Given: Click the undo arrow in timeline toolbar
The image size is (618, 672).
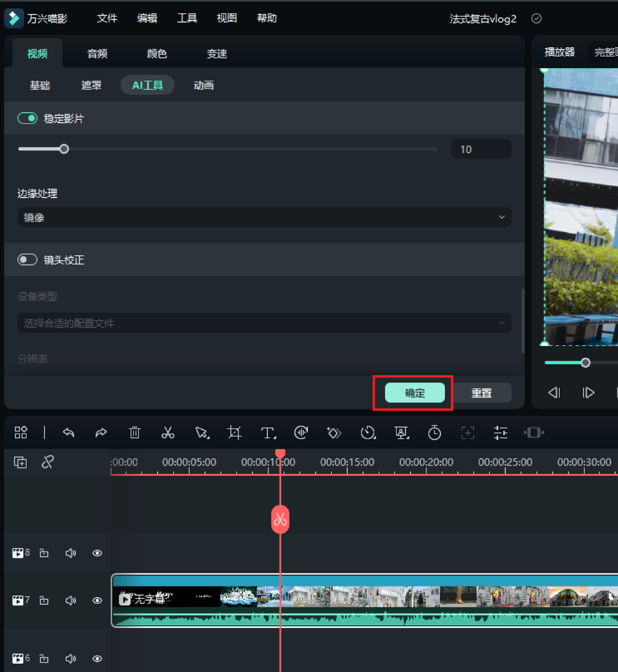Looking at the screenshot, I should click(x=69, y=433).
